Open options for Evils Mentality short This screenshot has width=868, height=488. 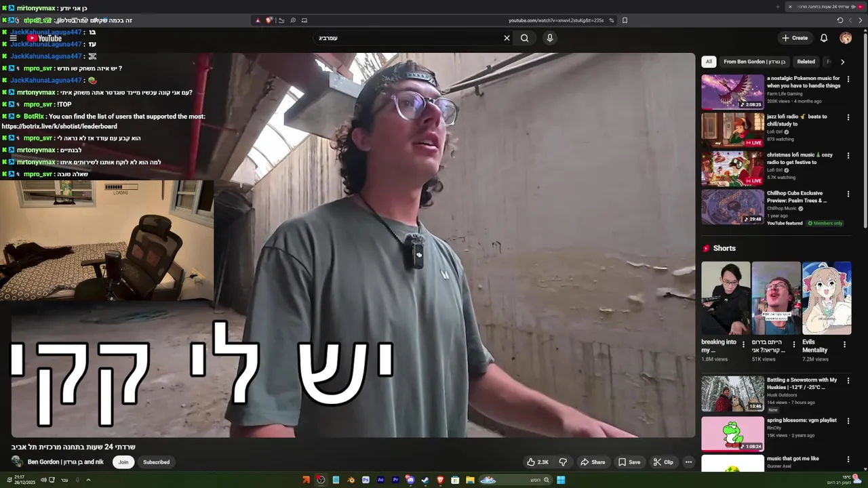[844, 344]
